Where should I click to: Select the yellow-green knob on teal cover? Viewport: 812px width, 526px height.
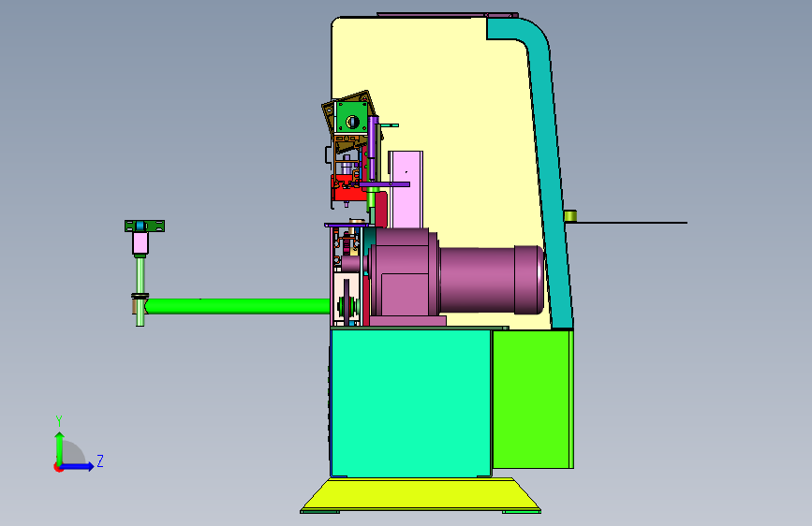pos(570,216)
